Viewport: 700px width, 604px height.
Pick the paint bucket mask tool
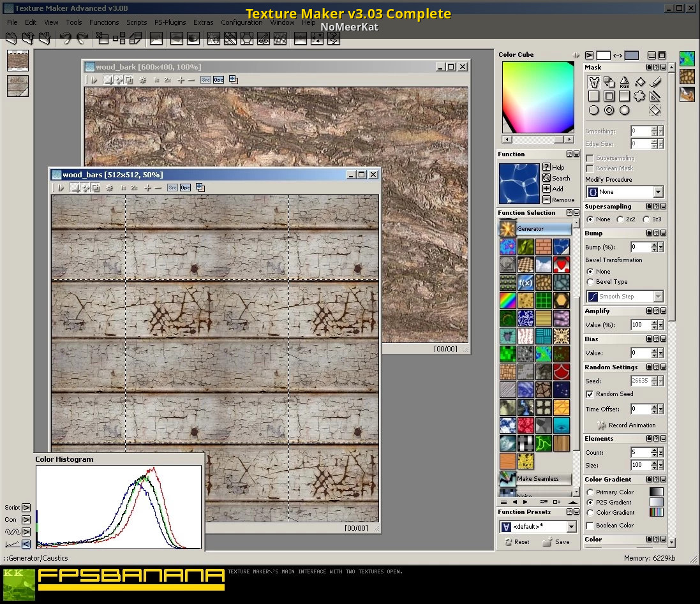tap(640, 82)
